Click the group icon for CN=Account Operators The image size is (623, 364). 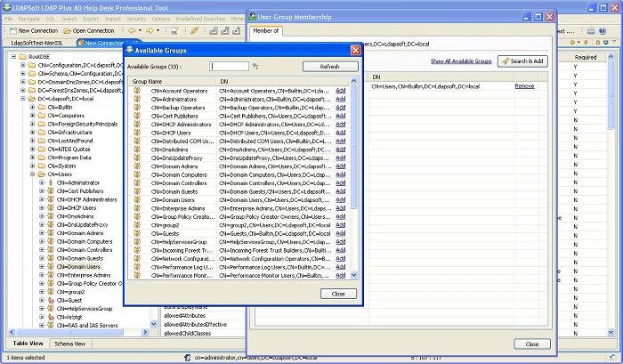coord(138,91)
